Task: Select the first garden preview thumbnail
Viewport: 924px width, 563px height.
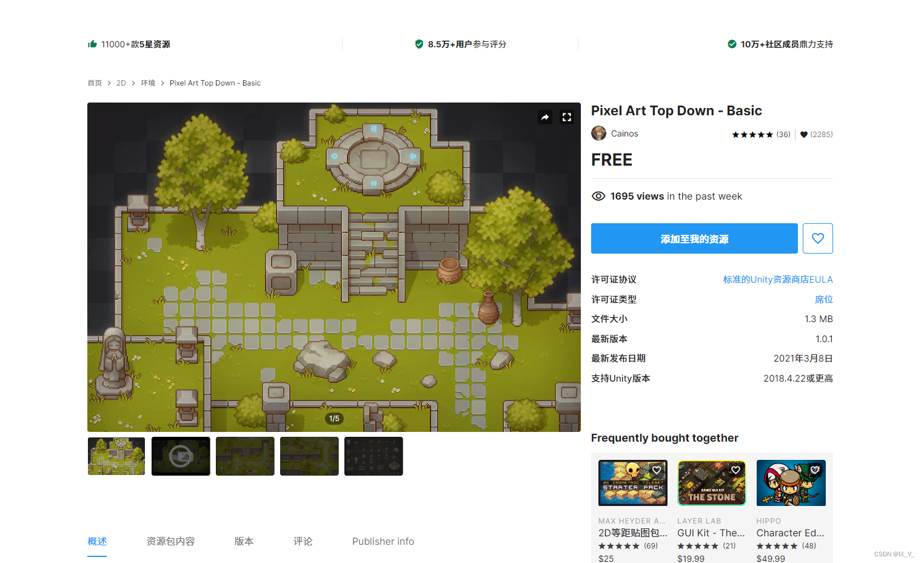Action: point(116,456)
